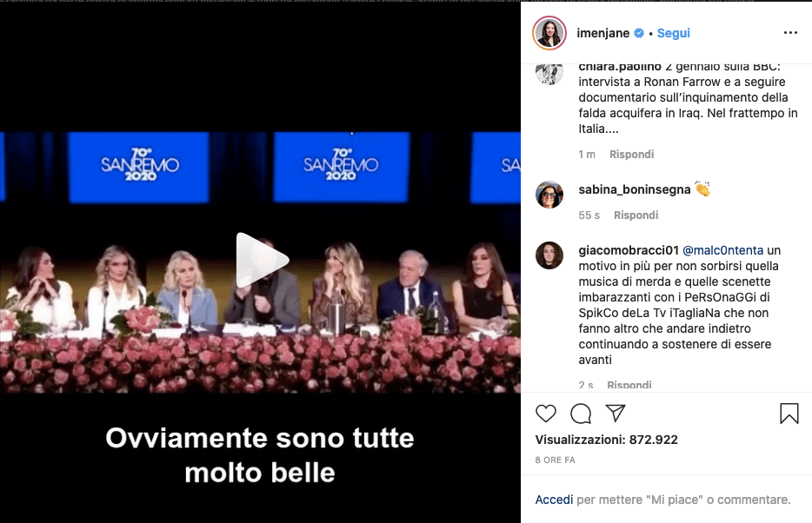The image size is (812, 523).
Task: Click the 8 ORE FA timestamp
Action: point(556,460)
